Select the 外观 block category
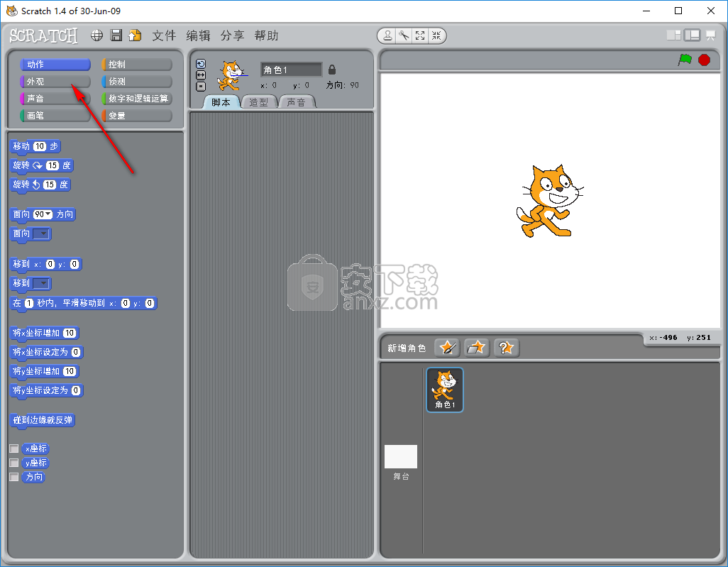The image size is (728, 567). click(x=55, y=82)
